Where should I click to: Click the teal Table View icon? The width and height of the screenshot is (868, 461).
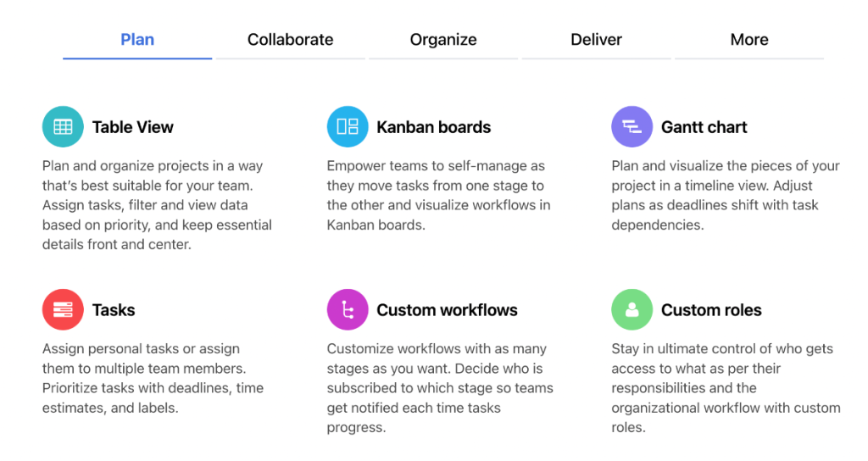63,127
